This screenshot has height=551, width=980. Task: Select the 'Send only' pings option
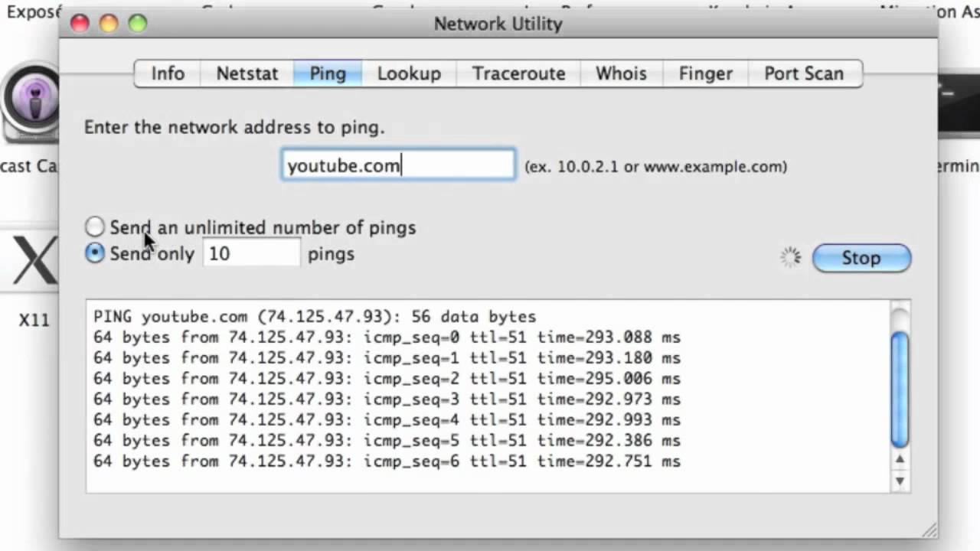click(94, 253)
